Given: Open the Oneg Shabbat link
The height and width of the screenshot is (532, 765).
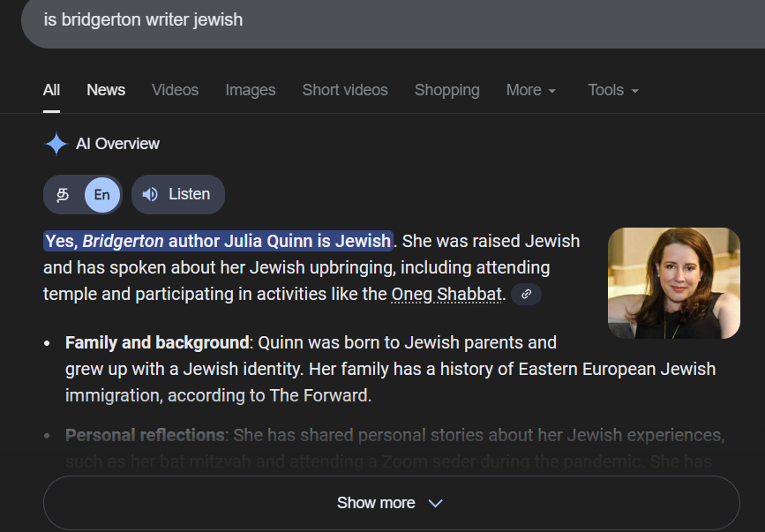Looking at the screenshot, I should pos(447,295).
